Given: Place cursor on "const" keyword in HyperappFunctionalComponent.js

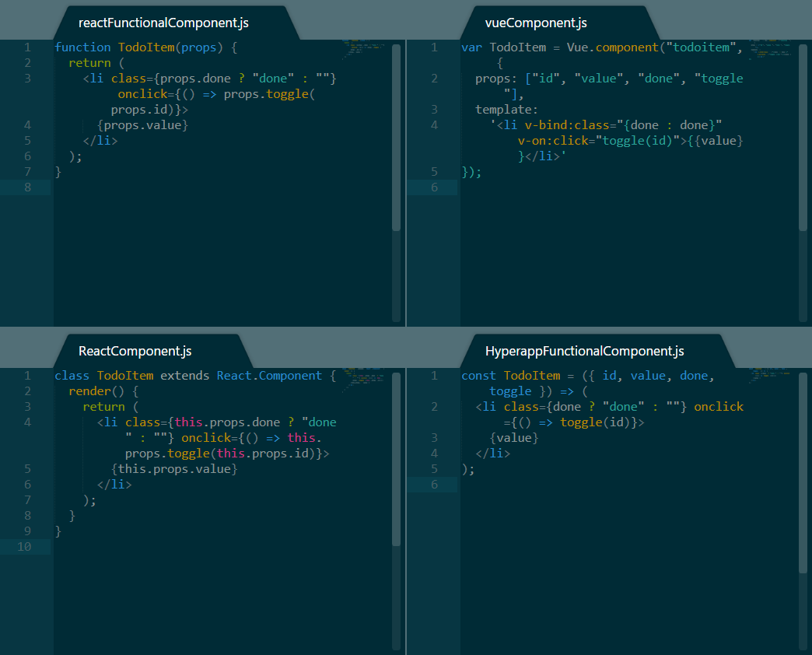Looking at the screenshot, I should [x=478, y=376].
